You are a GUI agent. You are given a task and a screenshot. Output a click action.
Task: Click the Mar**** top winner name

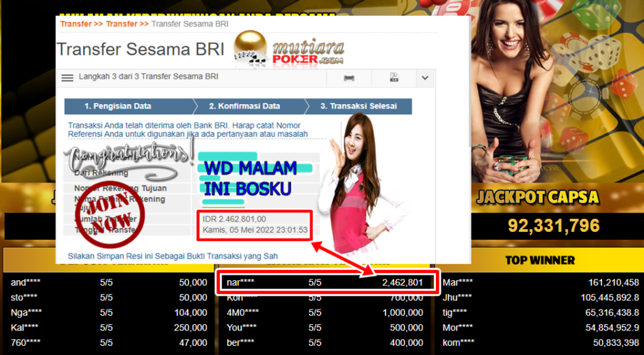(458, 282)
